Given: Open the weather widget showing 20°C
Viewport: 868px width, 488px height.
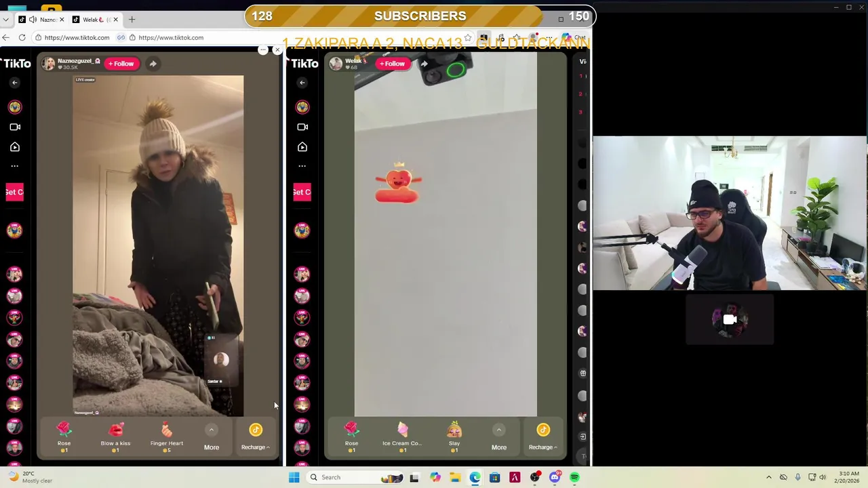Looking at the screenshot, I should coord(30,477).
